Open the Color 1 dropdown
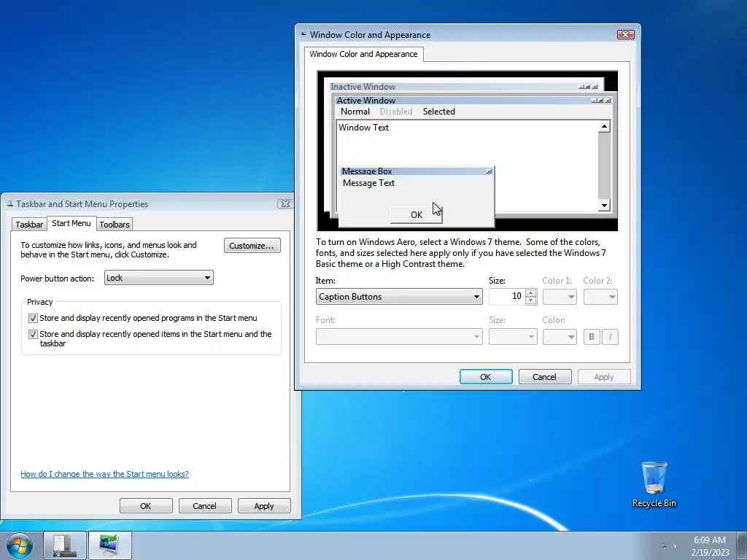 click(x=560, y=297)
